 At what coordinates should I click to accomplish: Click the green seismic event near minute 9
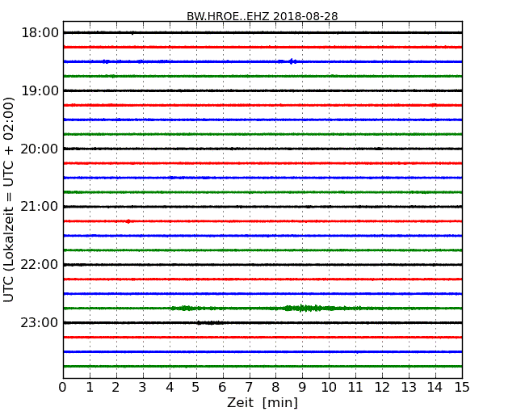coord(309,308)
